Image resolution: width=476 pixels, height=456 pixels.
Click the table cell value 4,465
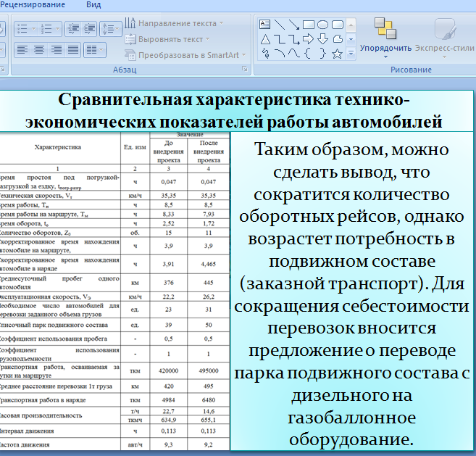pyautogui.click(x=209, y=264)
